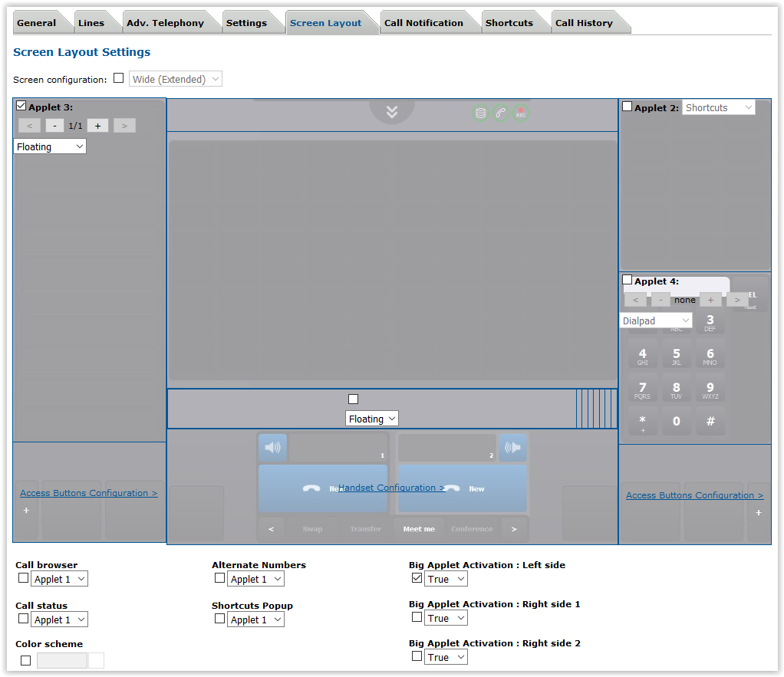784x677 pixels.
Task: Click the plus icon under right Access Buttons link
Action: click(x=759, y=513)
